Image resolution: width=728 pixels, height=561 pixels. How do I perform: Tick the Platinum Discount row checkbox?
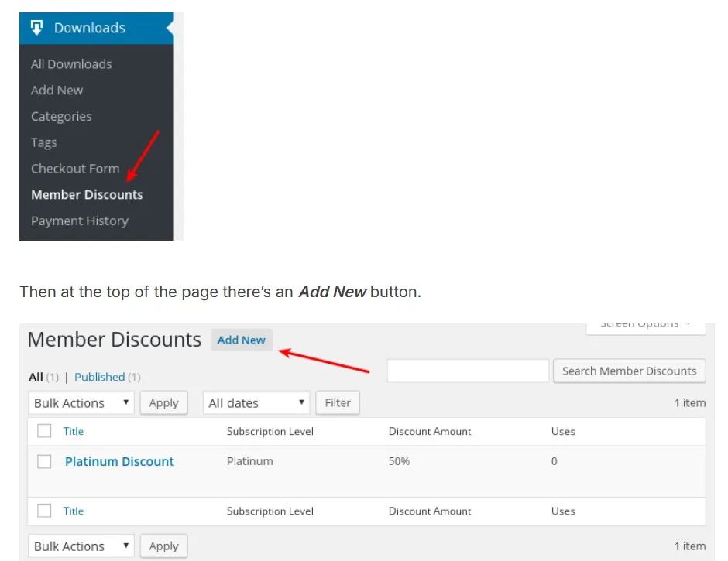45,461
